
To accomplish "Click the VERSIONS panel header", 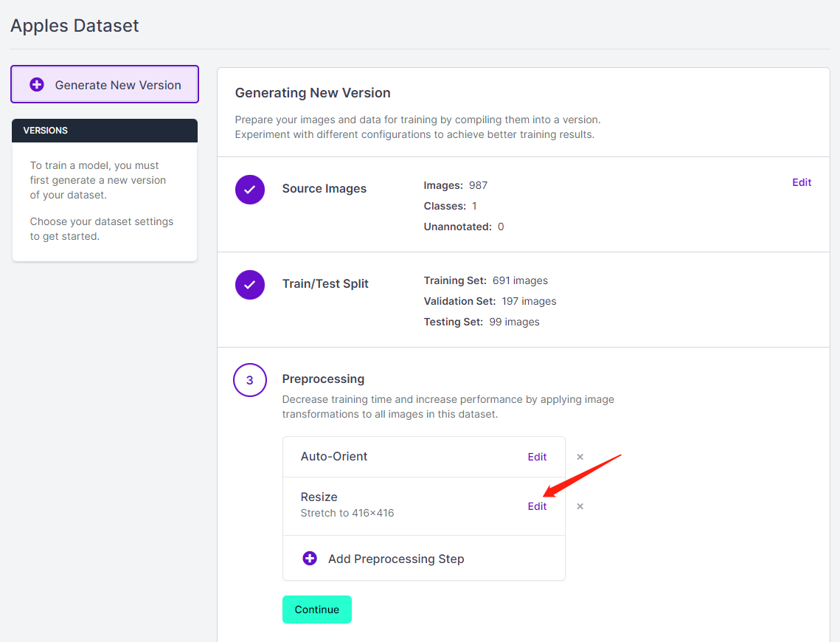I will pyautogui.click(x=105, y=130).
